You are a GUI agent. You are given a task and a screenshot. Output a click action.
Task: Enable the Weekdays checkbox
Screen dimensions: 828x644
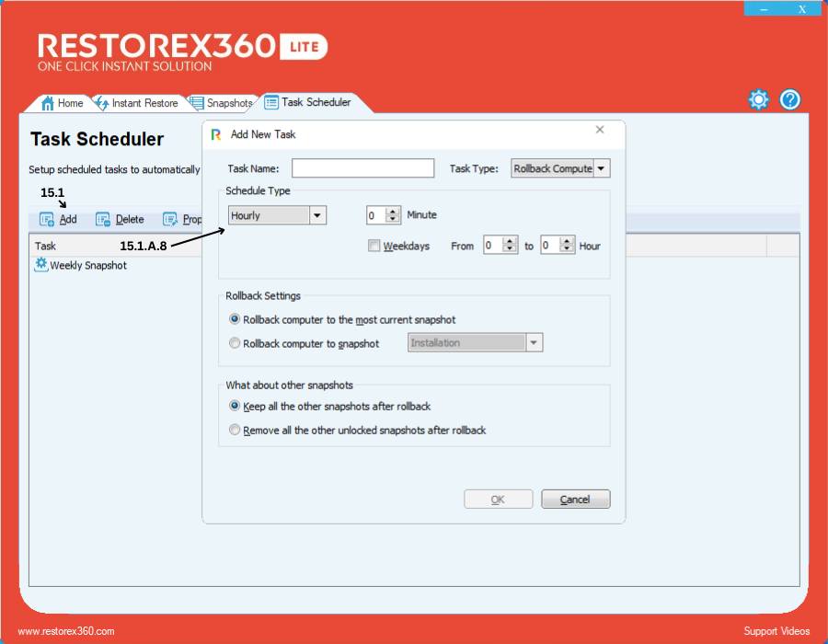coord(374,246)
